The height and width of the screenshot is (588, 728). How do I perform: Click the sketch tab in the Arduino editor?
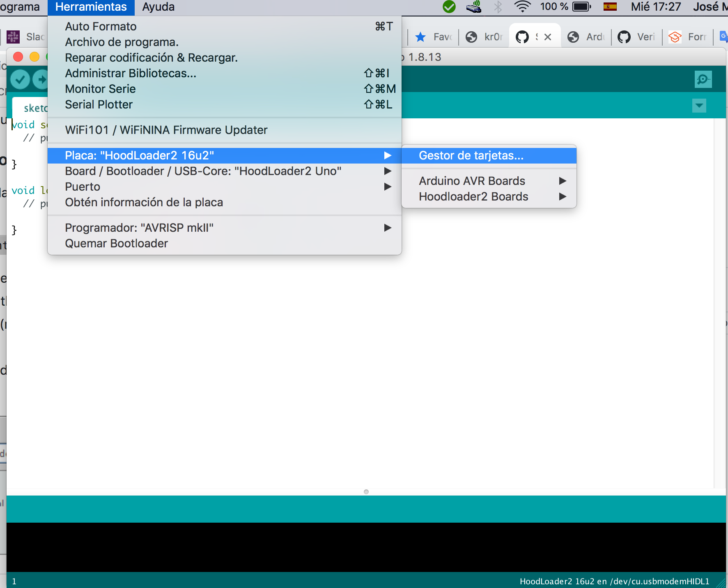pos(30,108)
